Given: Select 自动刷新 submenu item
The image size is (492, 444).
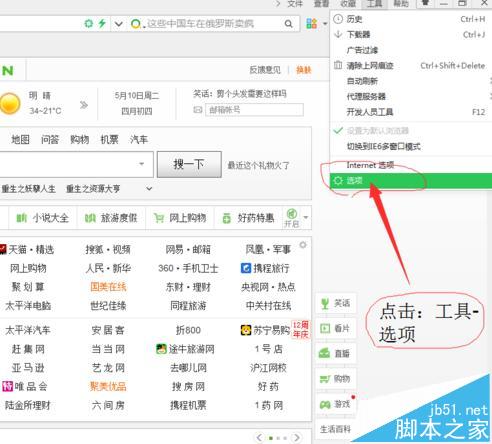Looking at the screenshot, I should click(411, 81).
